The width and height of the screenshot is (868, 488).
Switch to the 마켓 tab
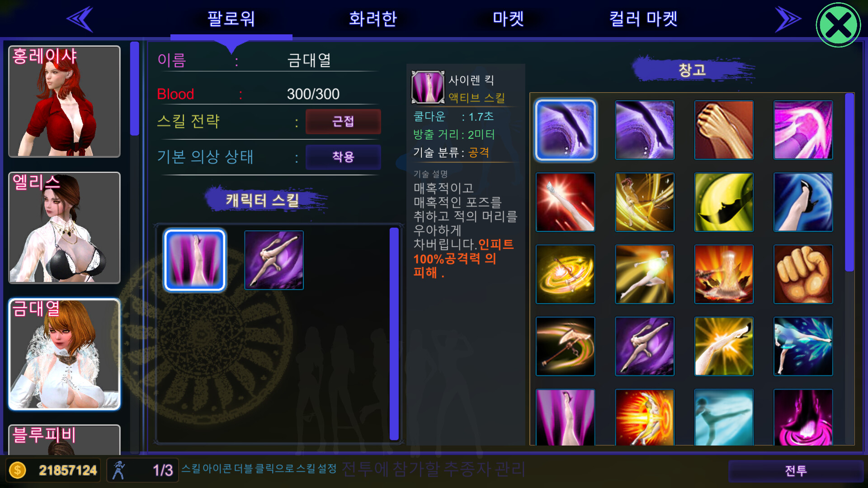coord(508,19)
